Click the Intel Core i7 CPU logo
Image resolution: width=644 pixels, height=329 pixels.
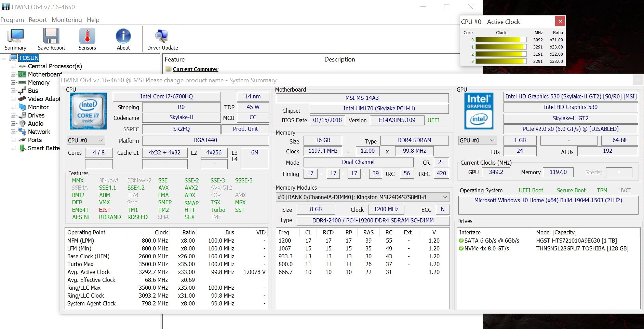point(88,111)
